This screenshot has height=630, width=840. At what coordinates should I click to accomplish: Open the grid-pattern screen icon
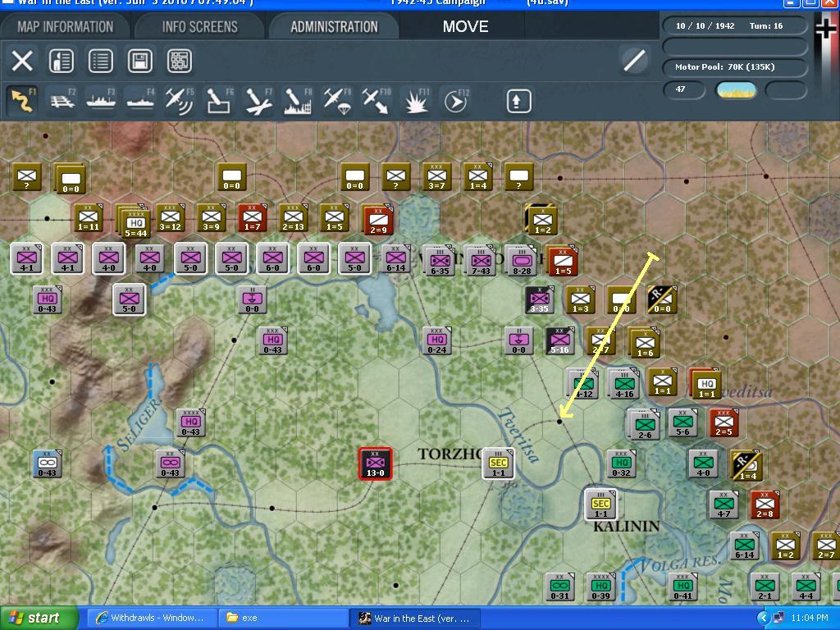[180, 61]
